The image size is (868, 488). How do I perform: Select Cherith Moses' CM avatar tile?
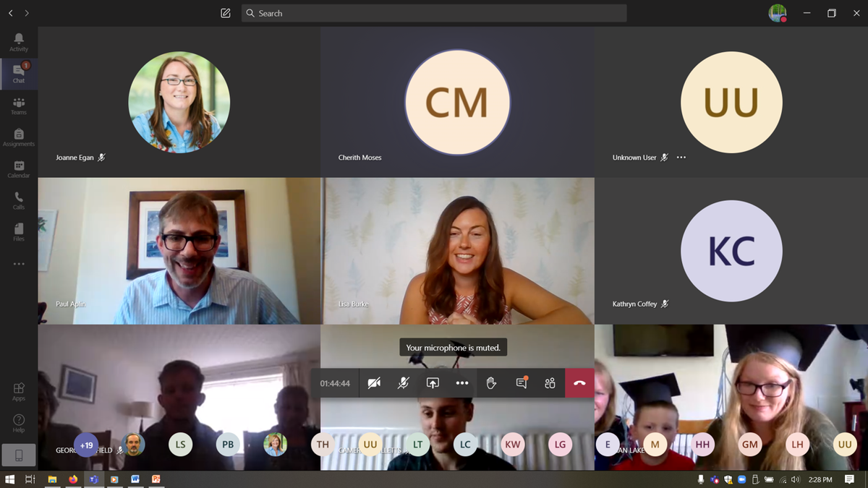coord(457,102)
